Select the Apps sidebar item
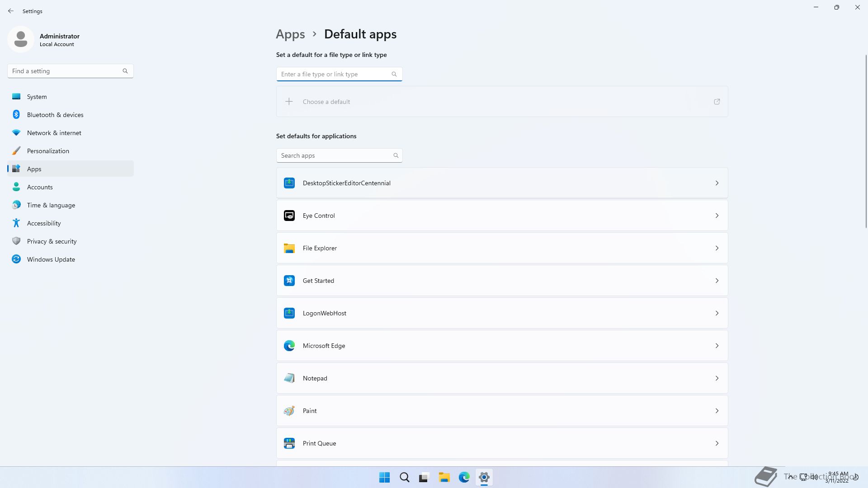868x488 pixels. (71, 169)
